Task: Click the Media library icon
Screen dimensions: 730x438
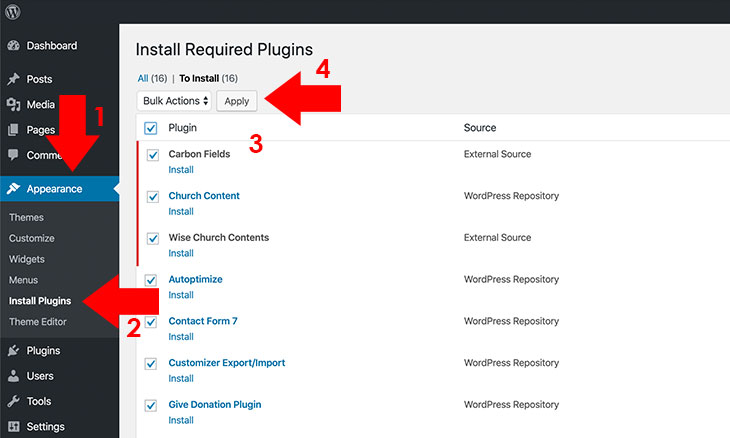Action: (x=14, y=104)
